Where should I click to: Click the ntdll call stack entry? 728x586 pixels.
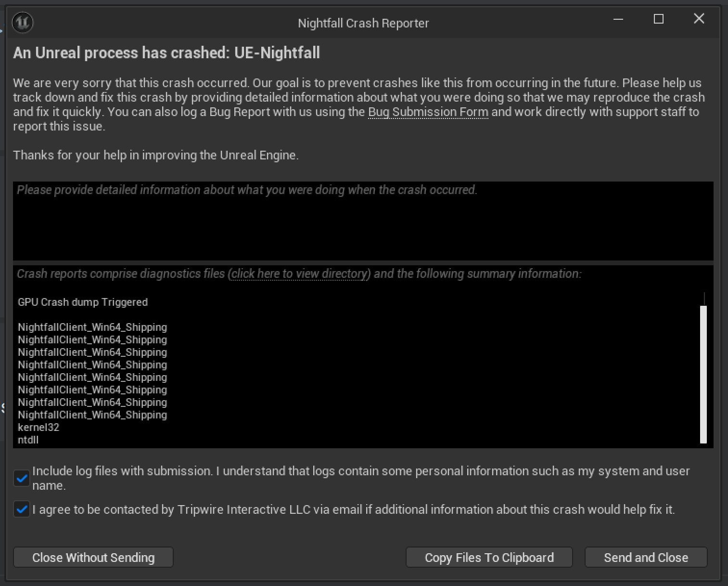click(x=28, y=440)
